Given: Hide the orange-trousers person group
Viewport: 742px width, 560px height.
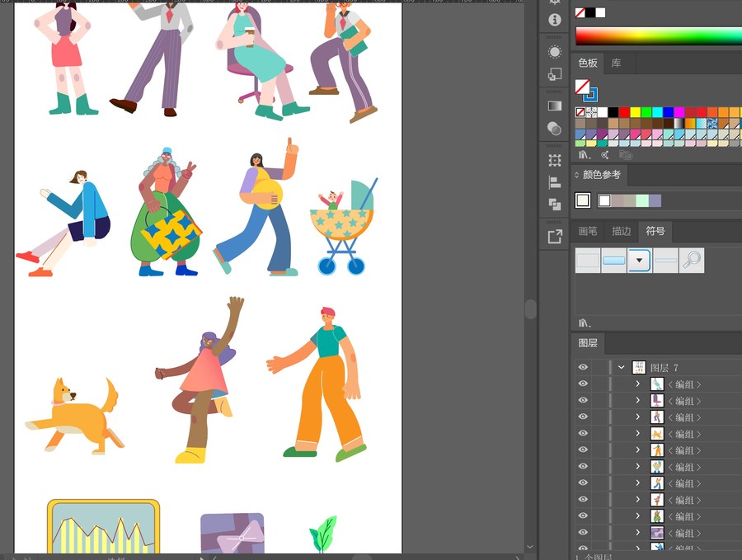Looking at the screenshot, I should (583, 449).
